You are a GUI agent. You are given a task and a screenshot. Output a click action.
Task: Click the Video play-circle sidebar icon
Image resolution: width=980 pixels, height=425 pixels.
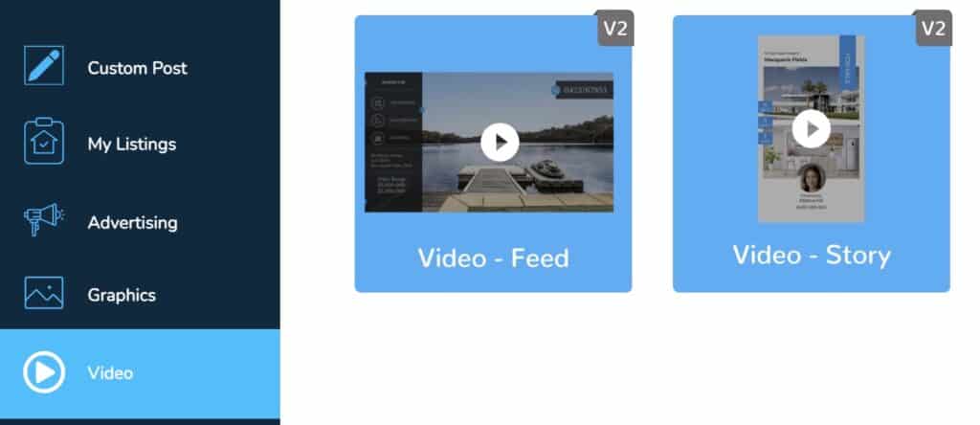tap(44, 372)
